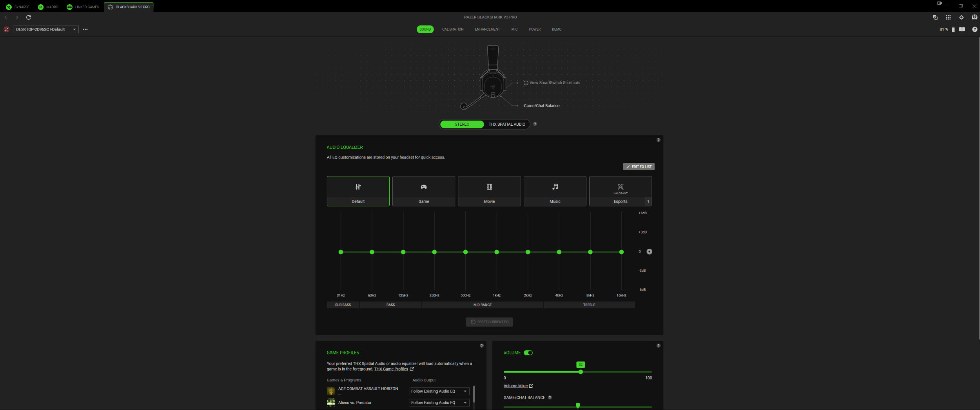Open audio output dropdown for Aliens vs. Predator

pos(439,403)
